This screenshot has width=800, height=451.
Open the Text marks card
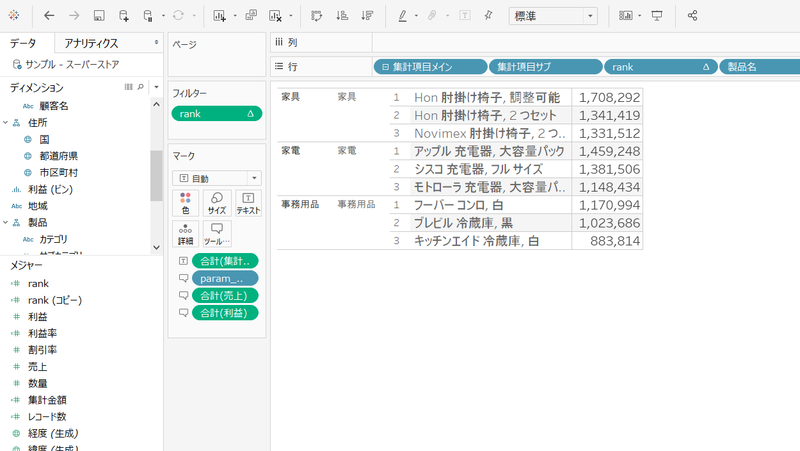pos(248,203)
